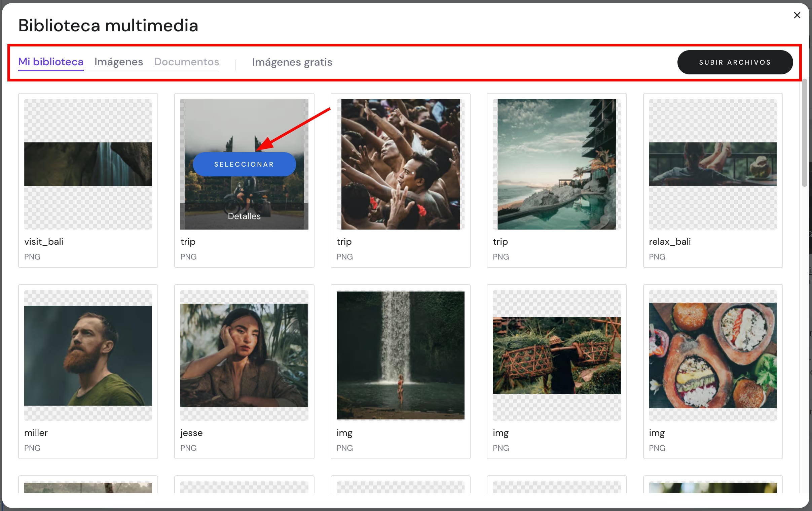Click the media library vertical scrollbar
Screen dimensions: 812x511
pos(805,133)
